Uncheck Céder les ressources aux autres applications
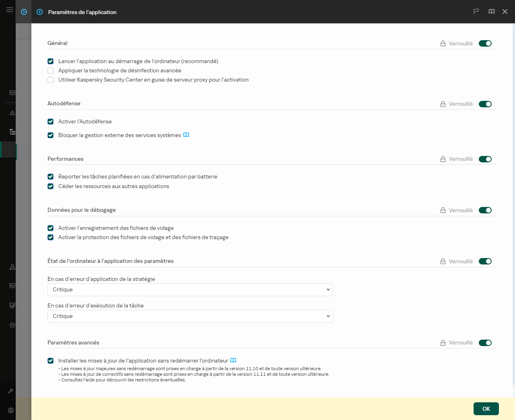The width and height of the screenshot is (515, 420). (50, 186)
